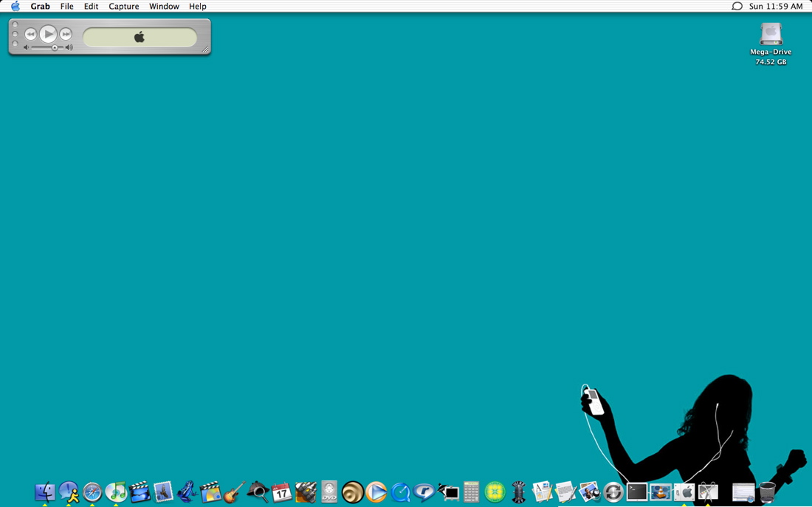Open Terminal from the dock
This screenshot has width=812, height=507.
click(x=636, y=492)
